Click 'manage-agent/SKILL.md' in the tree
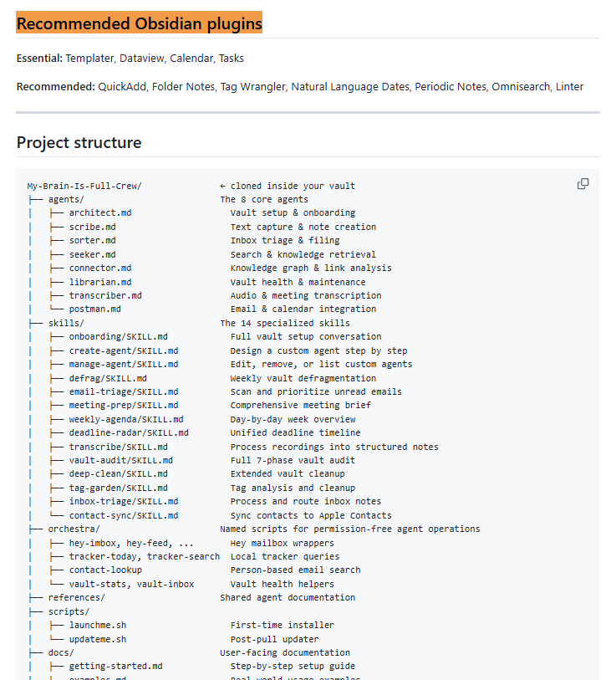The image size is (616, 680). 124,364
